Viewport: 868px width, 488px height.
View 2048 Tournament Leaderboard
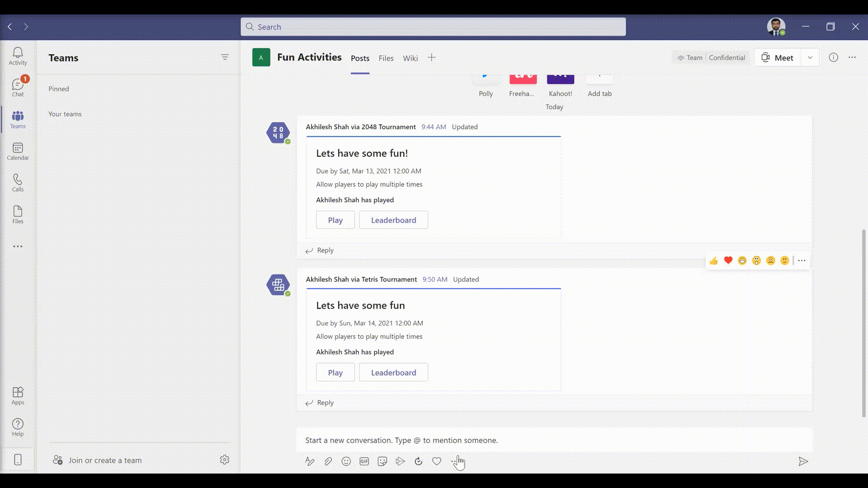click(x=394, y=220)
